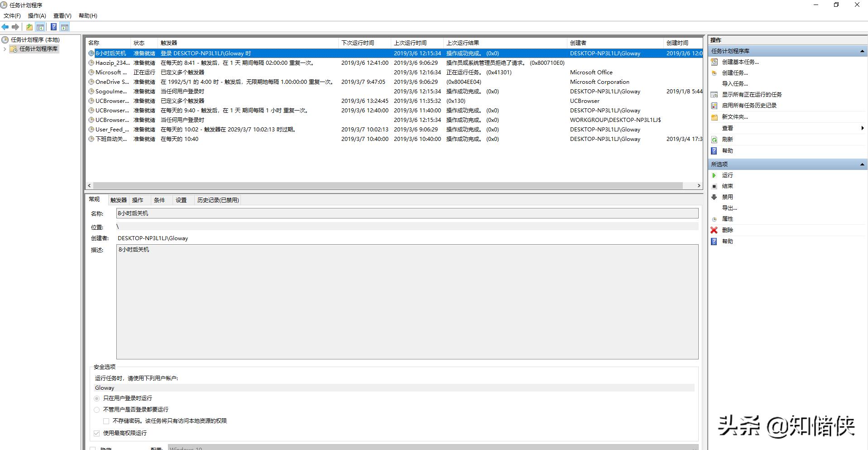The width and height of the screenshot is (868, 450).
Task: Select the 下班自动关 task row
Action: tap(111, 139)
